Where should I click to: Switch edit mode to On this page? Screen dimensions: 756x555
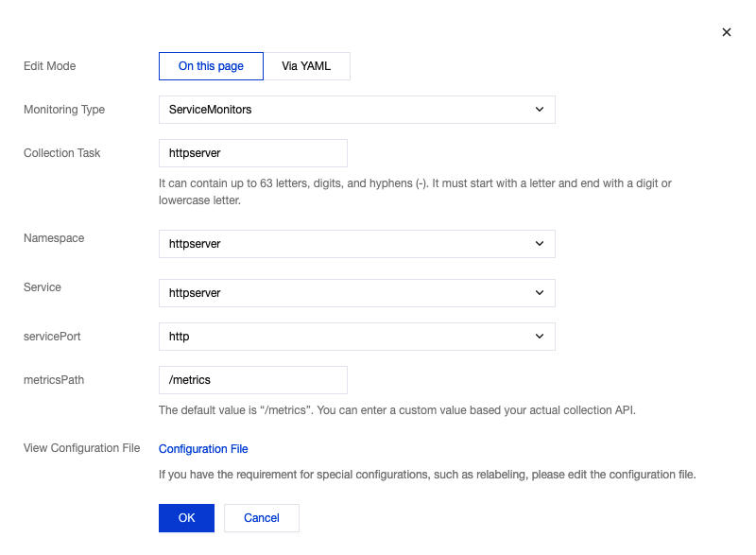[x=211, y=66]
